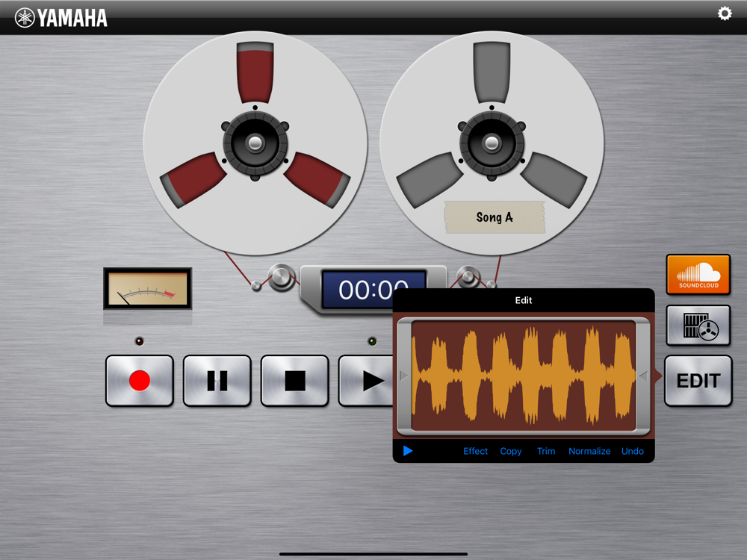Select Trim in the Edit popup
Screen dimensions: 747x560
[546, 451]
